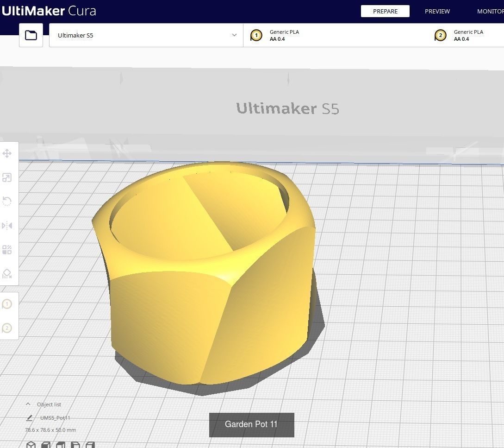Select the Support Blocker tool
The image size is (504, 448).
[7, 274]
